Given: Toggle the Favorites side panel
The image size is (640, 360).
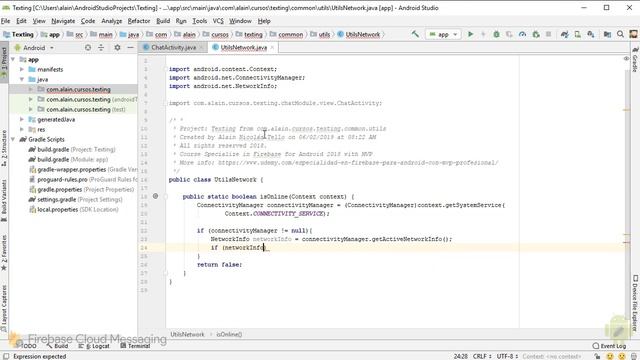Looking at the screenshot, I should [x=4, y=253].
